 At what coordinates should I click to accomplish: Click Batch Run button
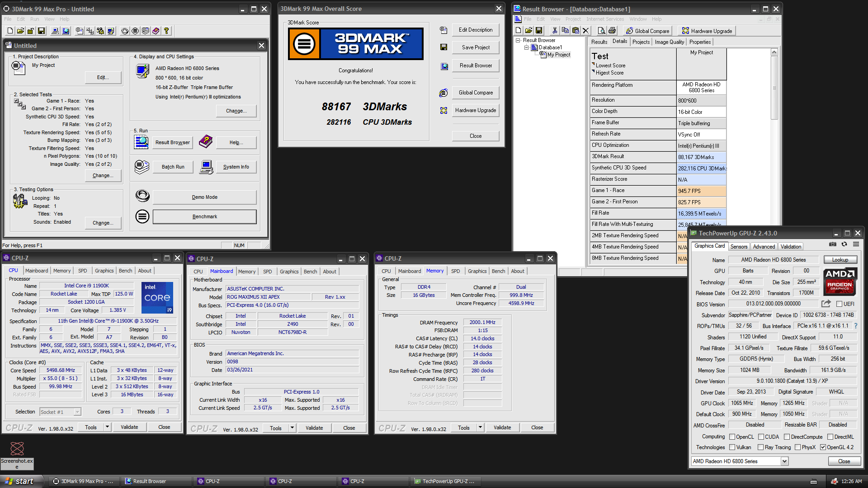pyautogui.click(x=173, y=167)
